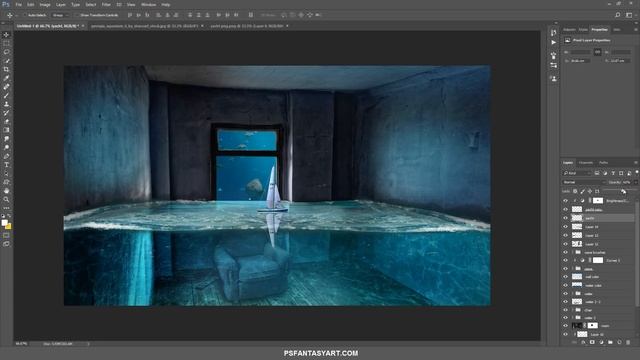Open the collapsed Actions panel play icon

(553, 42)
